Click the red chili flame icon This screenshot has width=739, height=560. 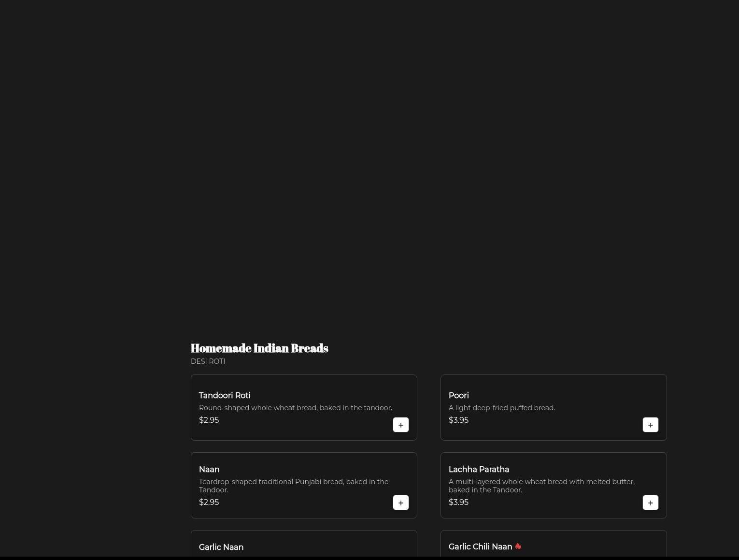click(518, 546)
